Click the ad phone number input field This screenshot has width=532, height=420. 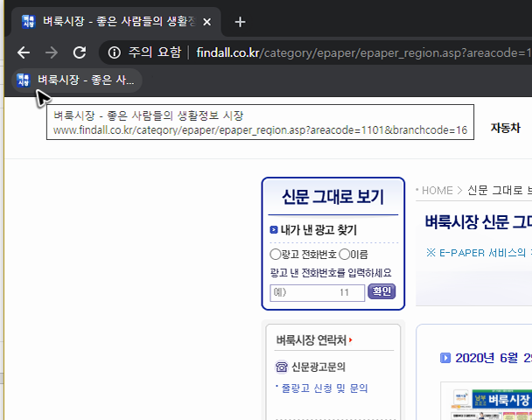pyautogui.click(x=318, y=292)
